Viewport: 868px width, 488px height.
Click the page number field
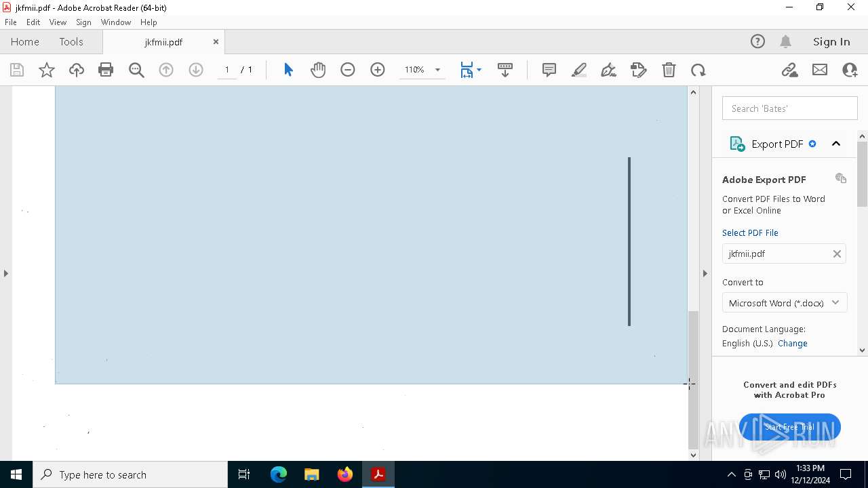[x=227, y=70]
